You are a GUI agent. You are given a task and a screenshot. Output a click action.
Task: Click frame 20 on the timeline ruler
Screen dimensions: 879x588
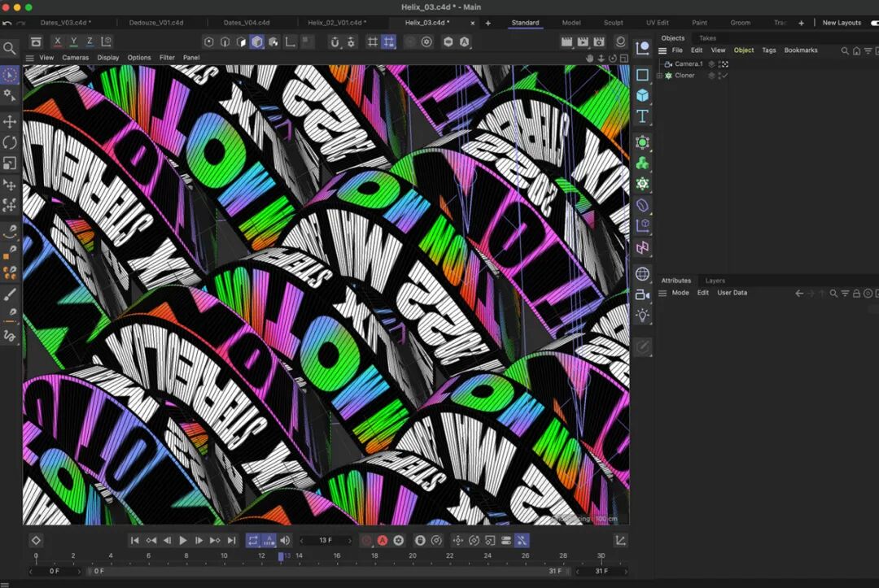(412, 556)
